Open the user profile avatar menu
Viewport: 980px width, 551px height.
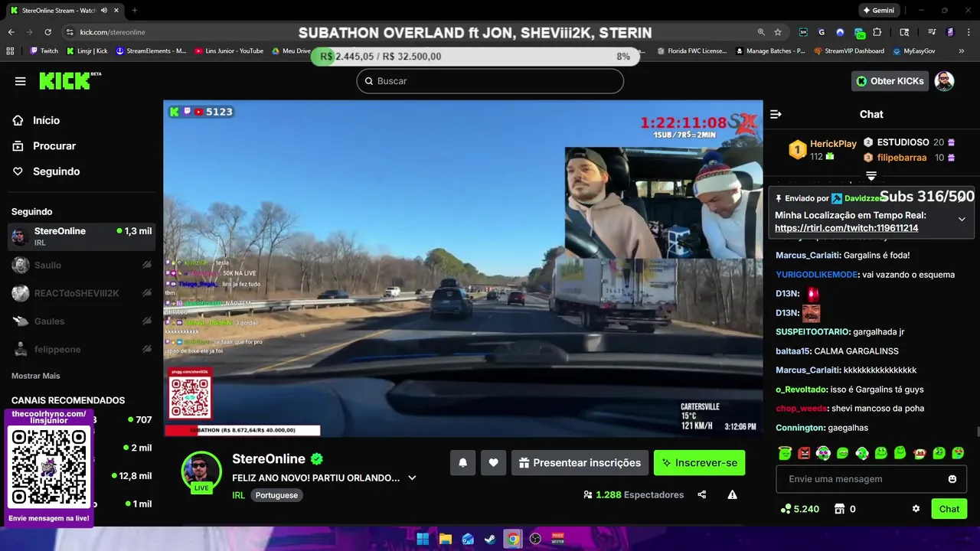point(944,81)
